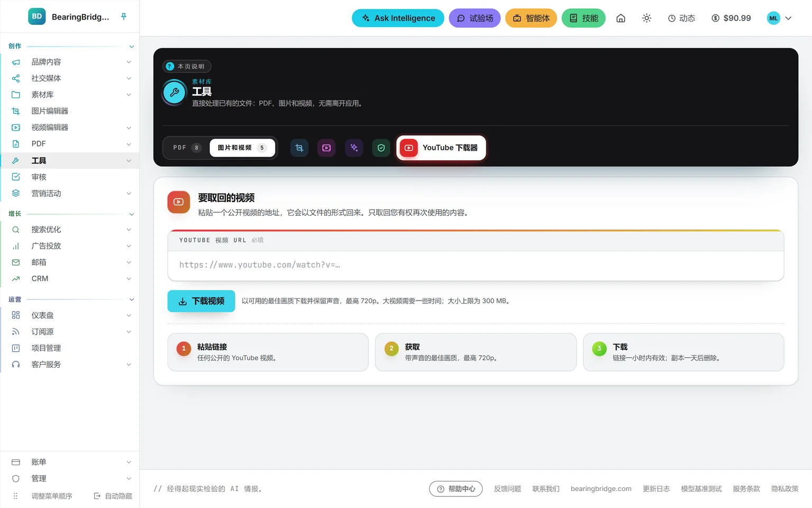
Task: Click Ask Intelligence button
Action: [398, 18]
